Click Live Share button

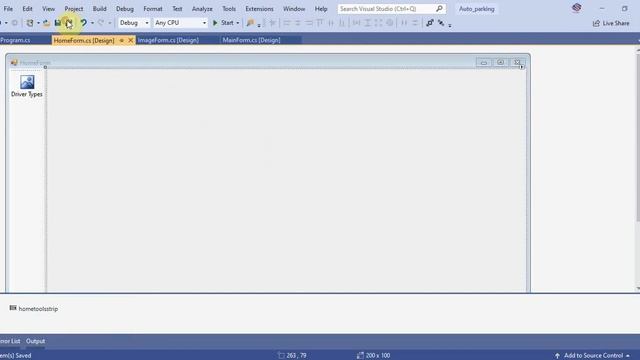coord(611,23)
